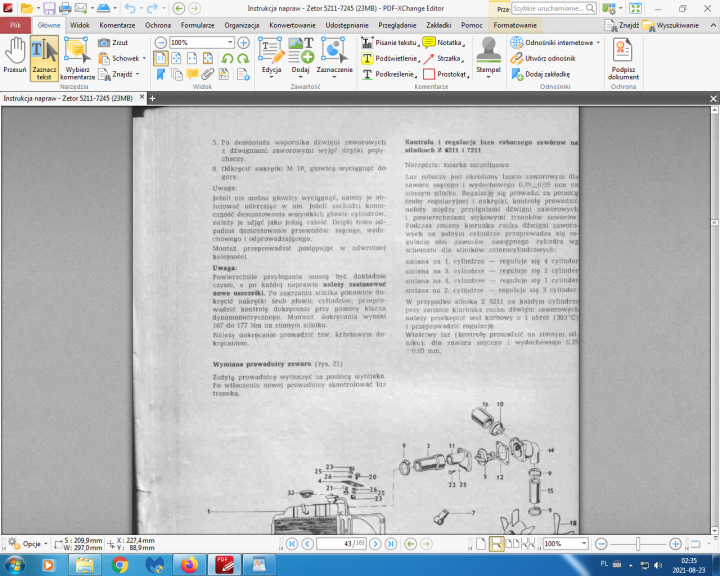This screenshot has height=576, width=720.
Task: Open the Widok ribbon tab
Action: coord(80,23)
